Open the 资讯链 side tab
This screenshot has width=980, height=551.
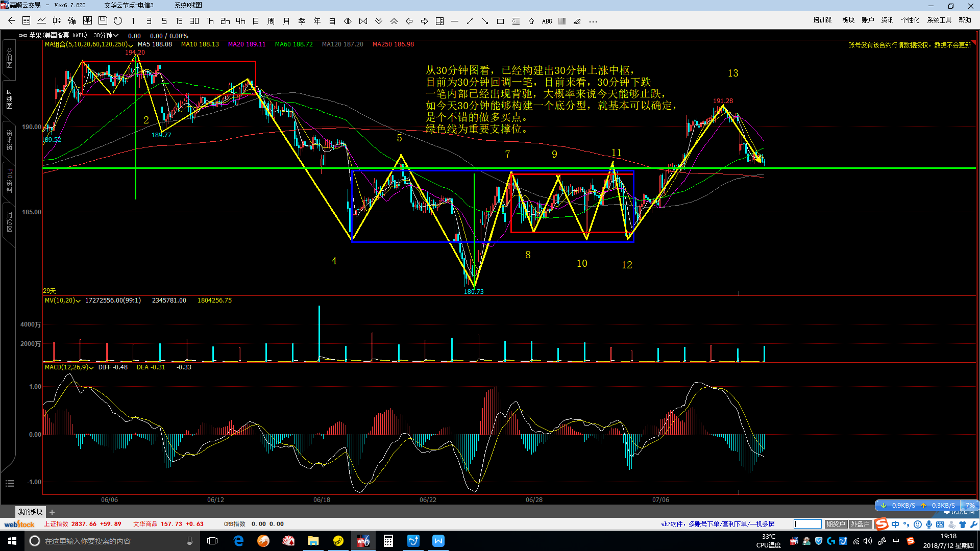point(9,140)
